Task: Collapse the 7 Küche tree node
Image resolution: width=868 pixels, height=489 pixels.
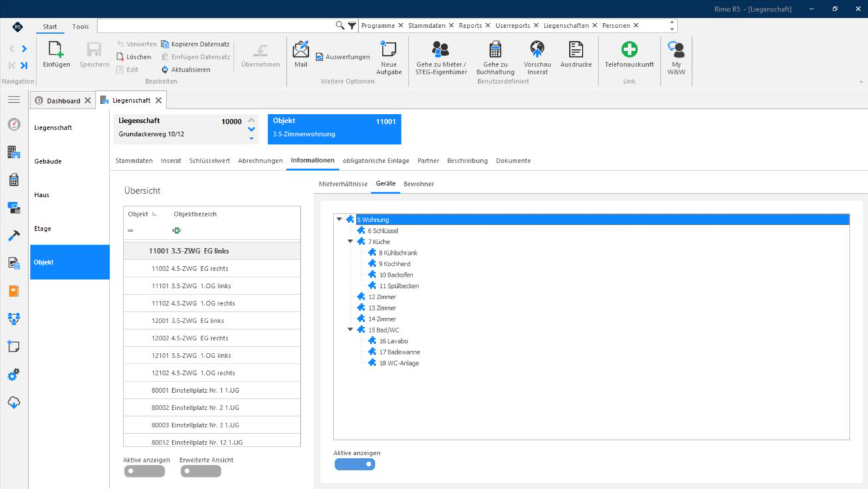Action: pyautogui.click(x=351, y=242)
